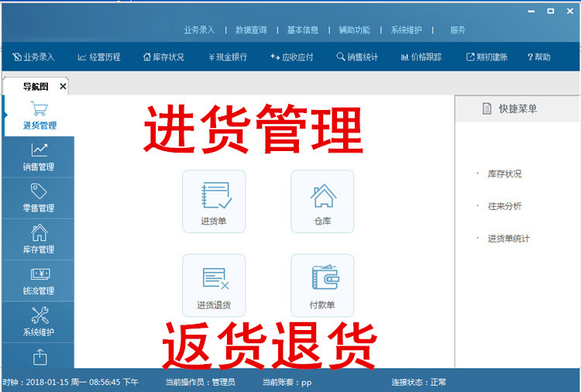Image resolution: width=581 pixels, height=392 pixels.
Task: Open the 付款单 payment slip icon
Action: click(x=322, y=285)
